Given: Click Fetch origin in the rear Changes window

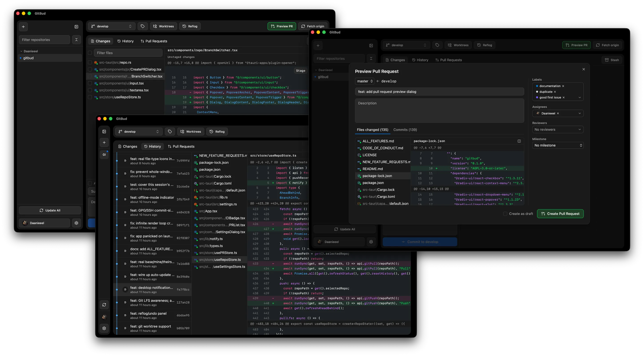Looking at the screenshot, I should pos(312,26).
